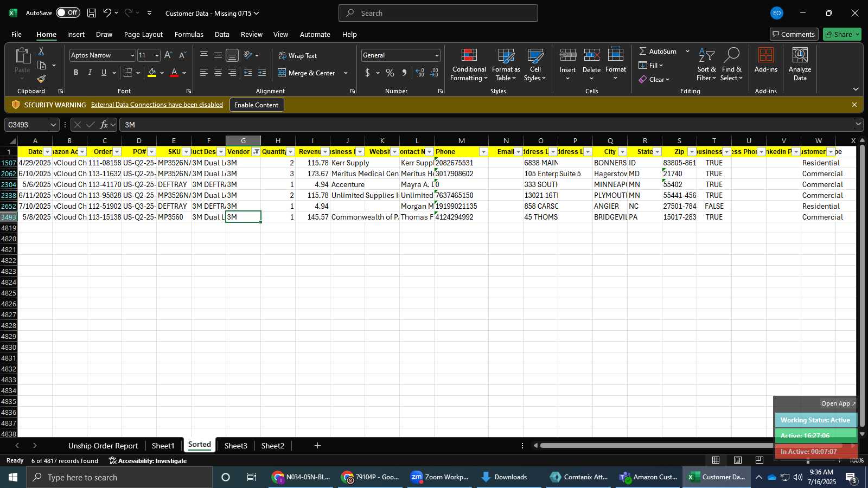Switch to Unship Order Report sheet tab
The height and width of the screenshot is (488, 868).
tap(103, 446)
